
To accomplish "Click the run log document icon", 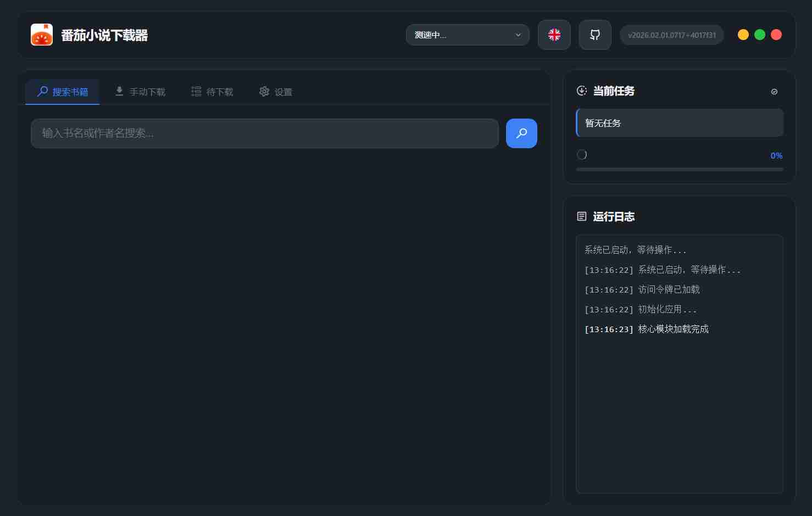I will coord(581,217).
